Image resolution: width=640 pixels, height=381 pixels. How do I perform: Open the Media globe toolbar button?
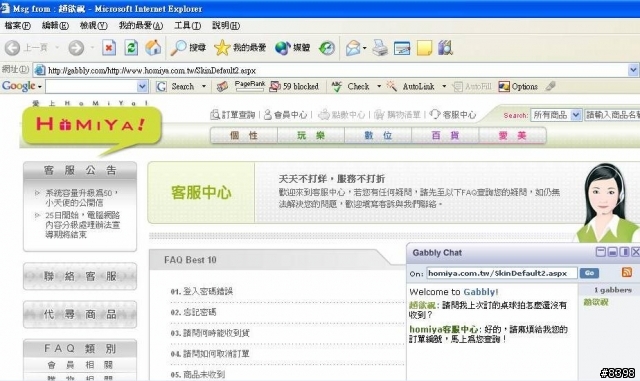pos(293,48)
